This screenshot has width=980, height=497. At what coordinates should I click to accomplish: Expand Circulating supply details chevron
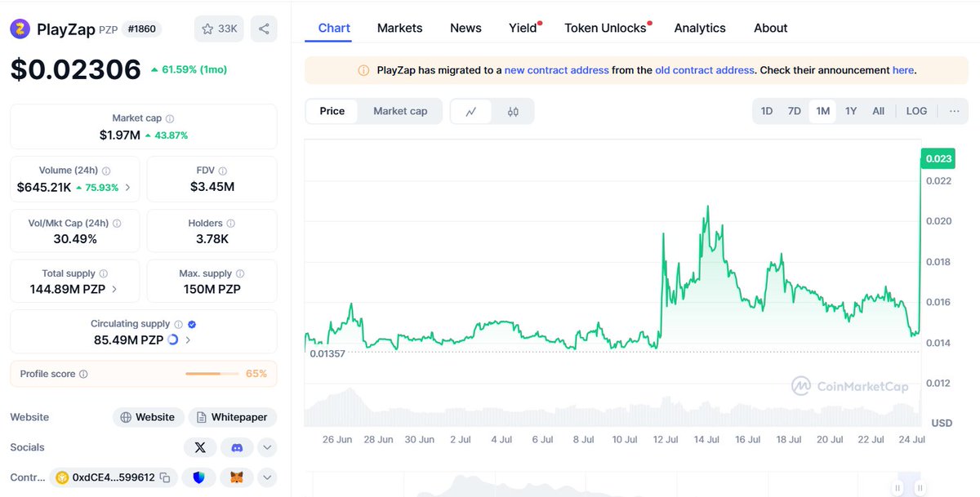point(188,339)
